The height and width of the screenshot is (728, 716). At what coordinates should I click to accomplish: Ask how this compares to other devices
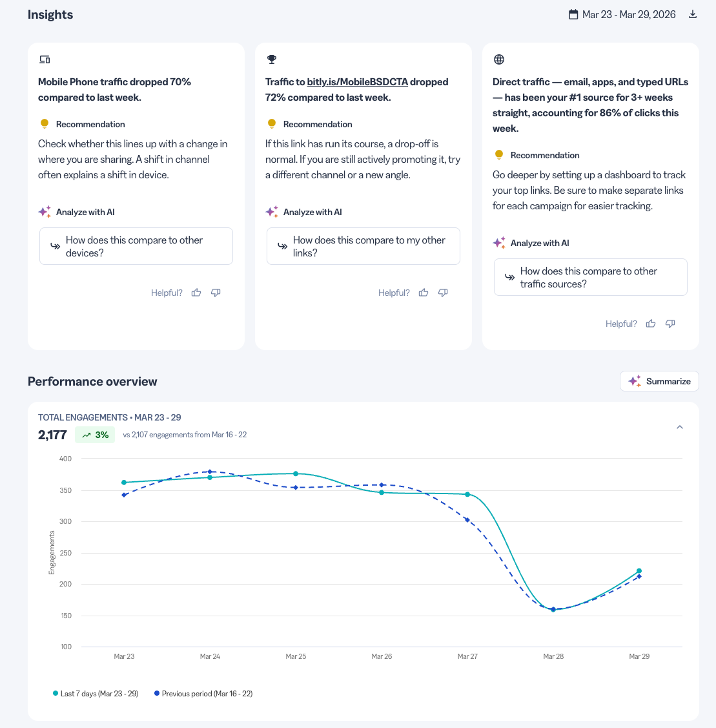[x=136, y=246]
